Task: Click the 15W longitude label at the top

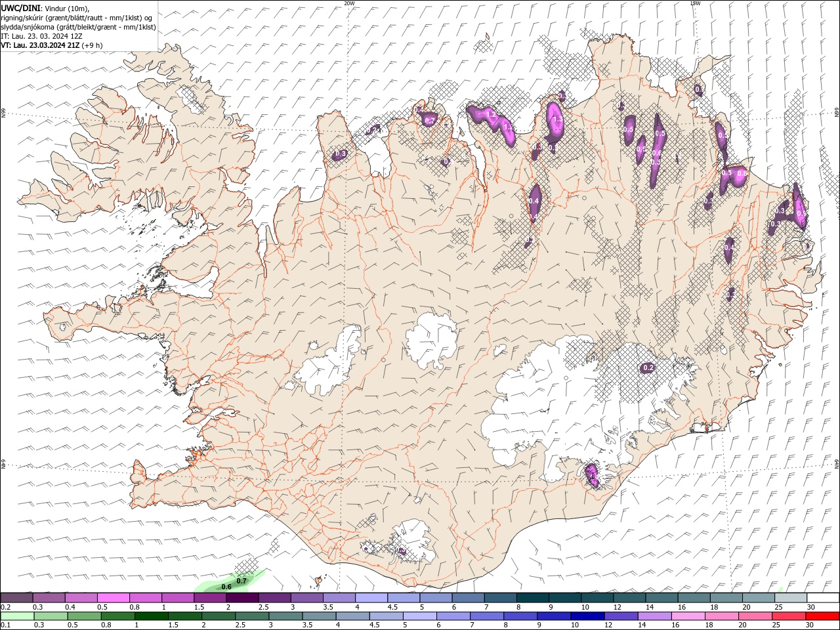Action: click(x=695, y=3)
